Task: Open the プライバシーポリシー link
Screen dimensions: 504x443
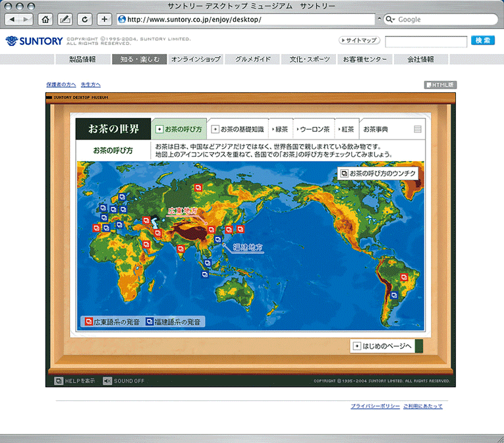Action: click(375, 406)
